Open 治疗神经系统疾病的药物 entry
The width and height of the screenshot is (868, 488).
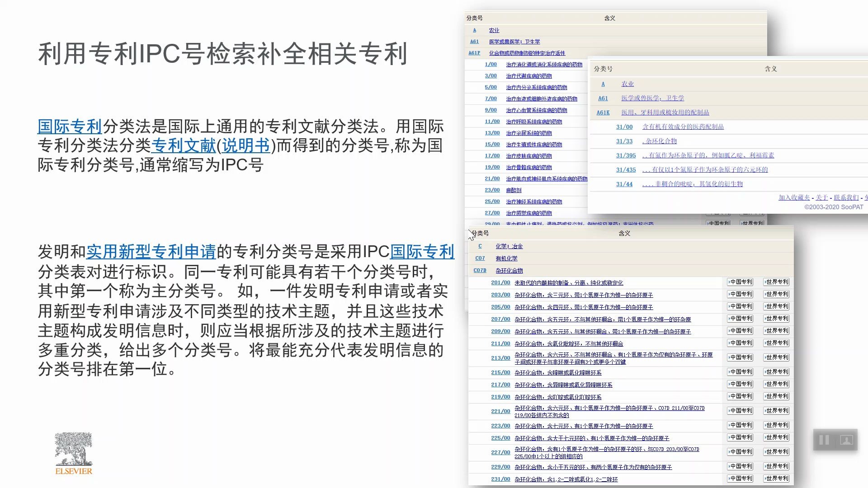533,202
